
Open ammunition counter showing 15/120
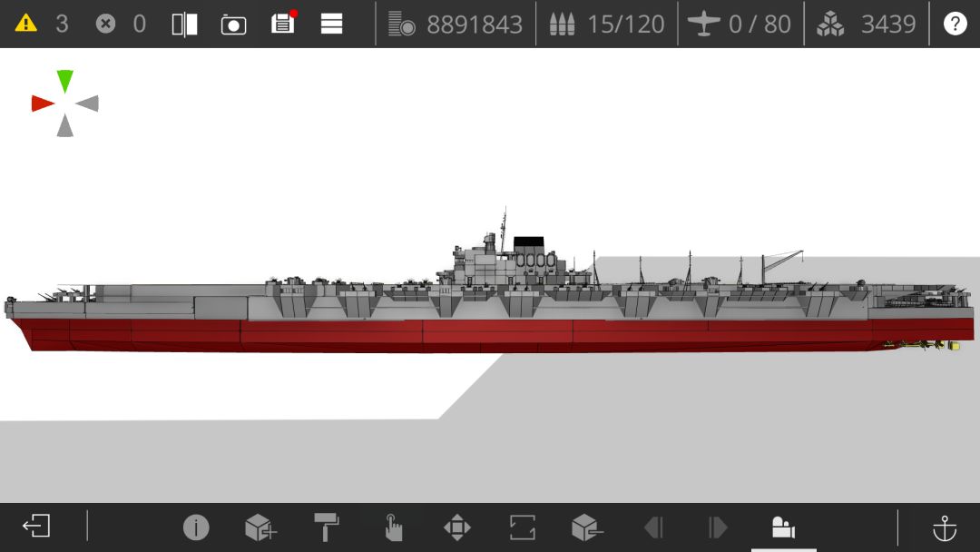coord(606,25)
